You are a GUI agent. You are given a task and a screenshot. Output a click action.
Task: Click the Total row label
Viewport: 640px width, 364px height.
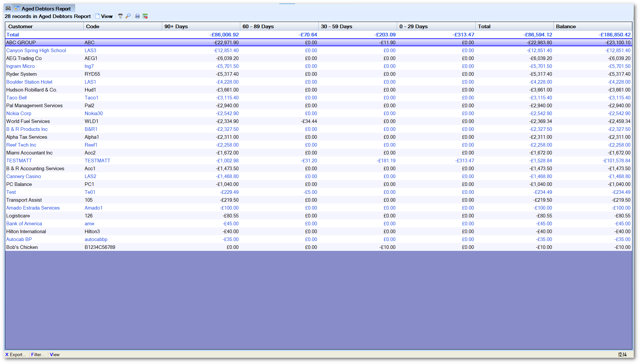12,35
